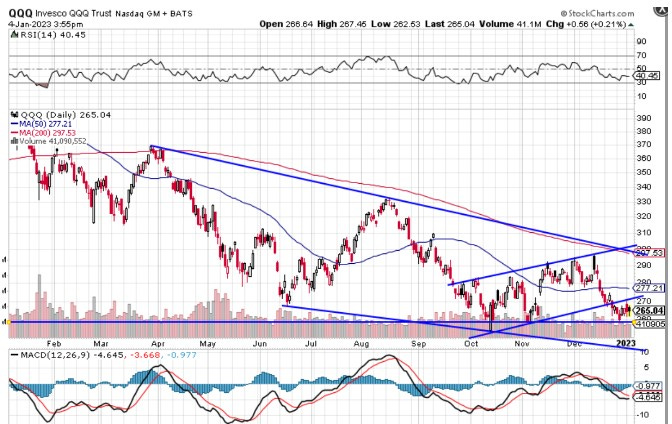The image size is (672, 424).
Task: Click the 277.21 MA(50) axis price tag
Action: point(651,287)
